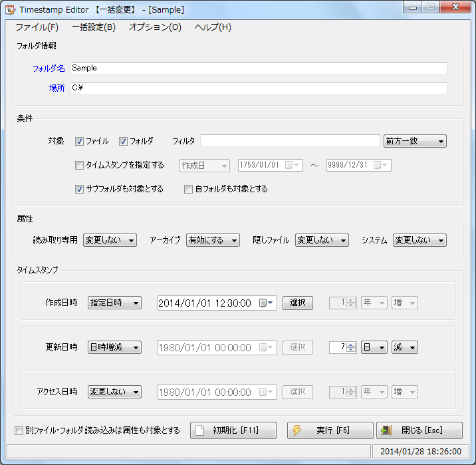Toggle 自フォルダも対象とする checkbox
Image resolution: width=476 pixels, height=465 pixels.
click(x=189, y=189)
